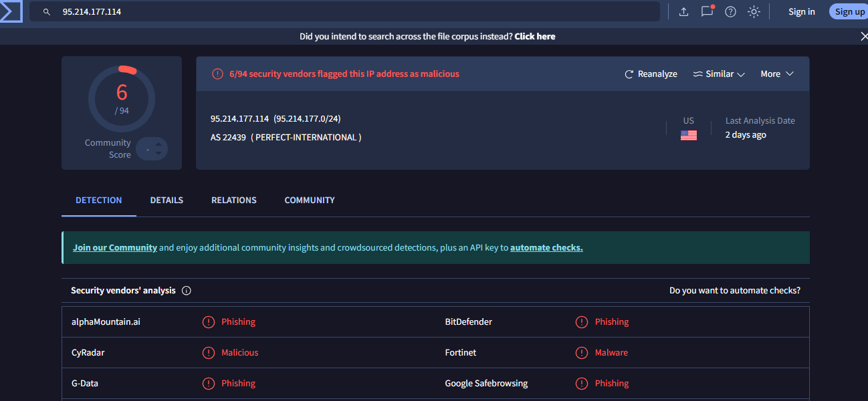Open the DETAILS tab
868x401 pixels.
[167, 200]
